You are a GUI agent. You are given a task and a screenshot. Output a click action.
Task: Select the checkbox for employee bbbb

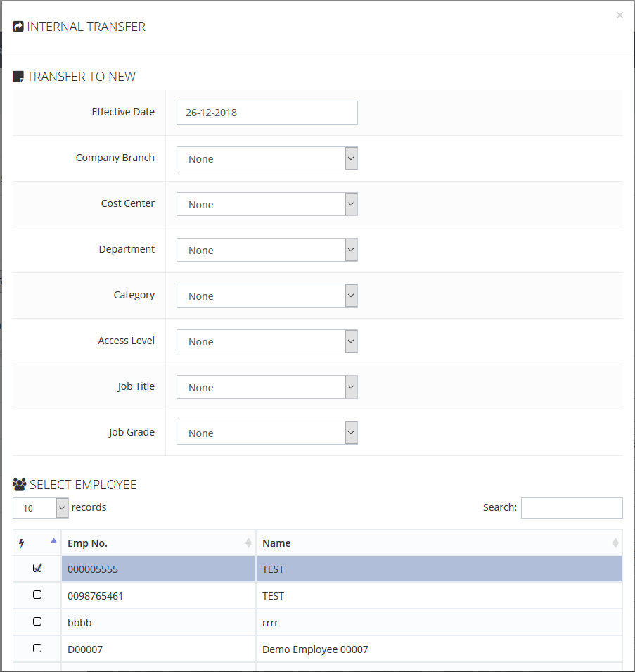[x=37, y=621]
